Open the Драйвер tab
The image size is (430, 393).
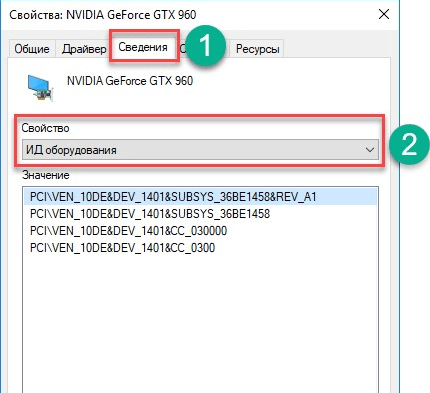84,49
